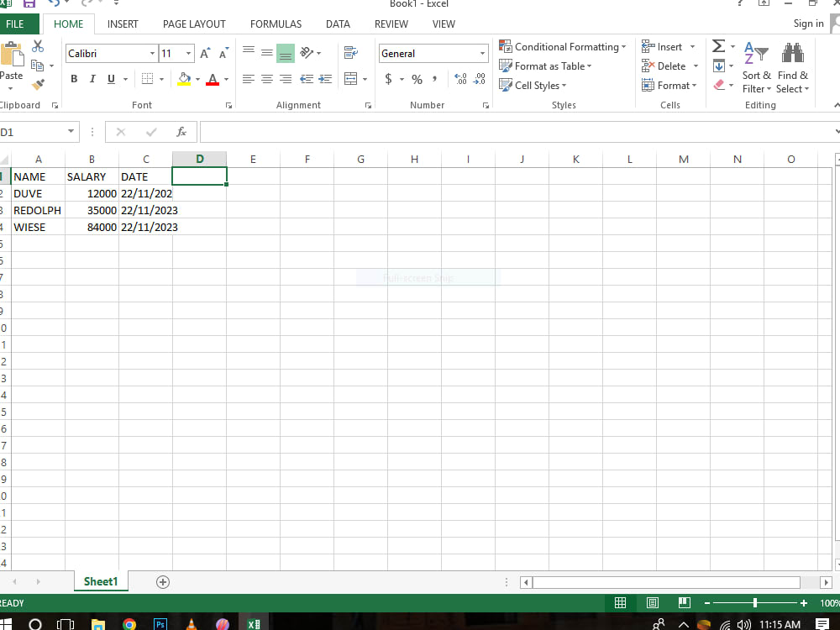Open Sort & Filter tool
The image size is (840, 630).
pyautogui.click(x=757, y=67)
